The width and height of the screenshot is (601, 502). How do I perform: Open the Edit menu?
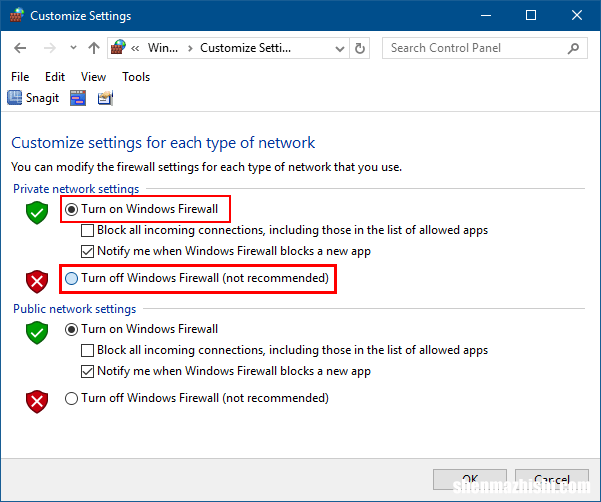(55, 77)
